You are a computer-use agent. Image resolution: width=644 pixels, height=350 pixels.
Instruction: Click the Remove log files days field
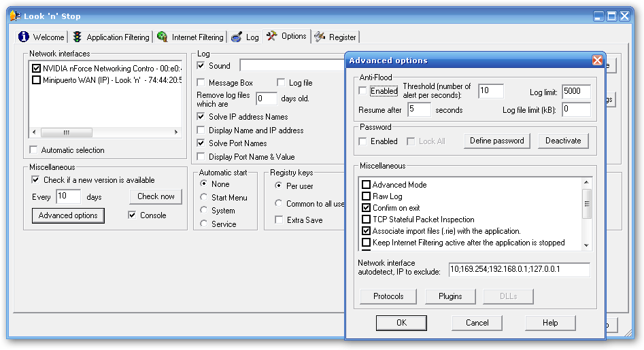click(x=267, y=99)
